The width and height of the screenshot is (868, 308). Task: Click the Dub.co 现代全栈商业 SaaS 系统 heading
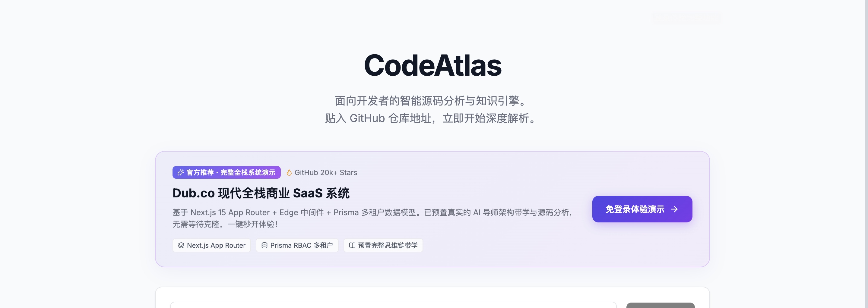261,193
